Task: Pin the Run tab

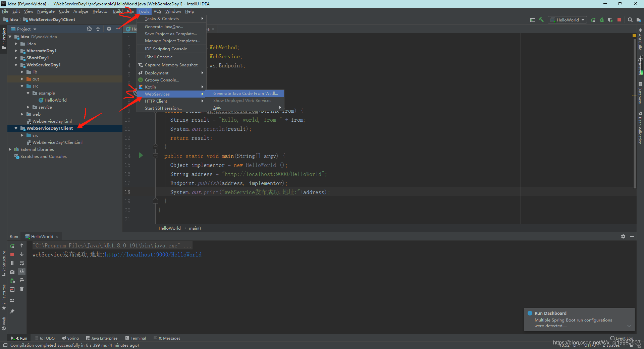Action: coord(12,311)
